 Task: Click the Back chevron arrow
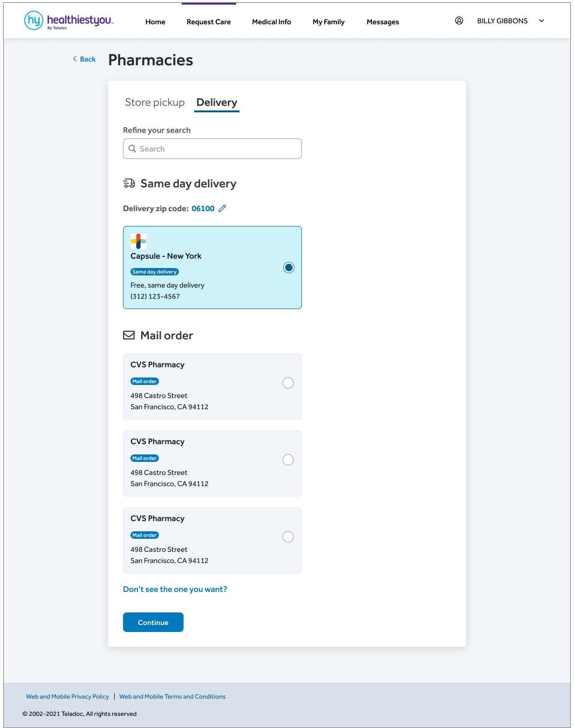point(75,59)
